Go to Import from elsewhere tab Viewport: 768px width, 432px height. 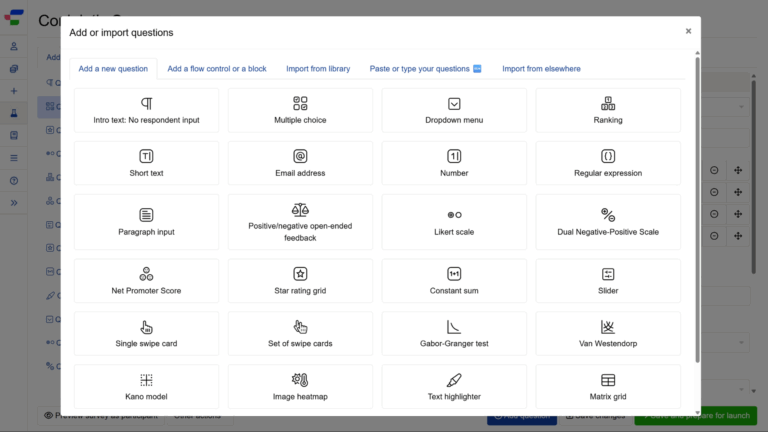tap(541, 69)
